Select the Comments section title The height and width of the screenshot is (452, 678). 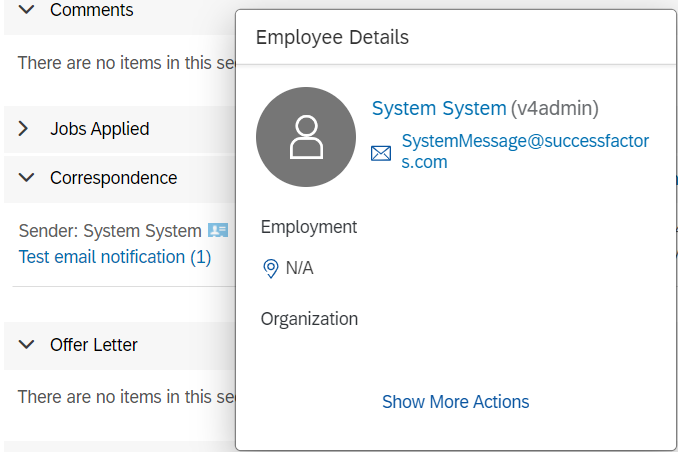point(92,10)
